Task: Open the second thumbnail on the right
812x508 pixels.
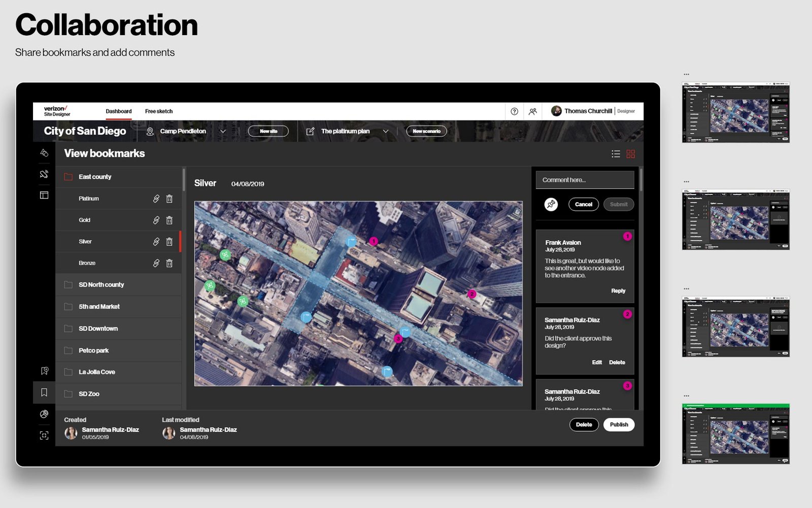Action: pos(736,219)
